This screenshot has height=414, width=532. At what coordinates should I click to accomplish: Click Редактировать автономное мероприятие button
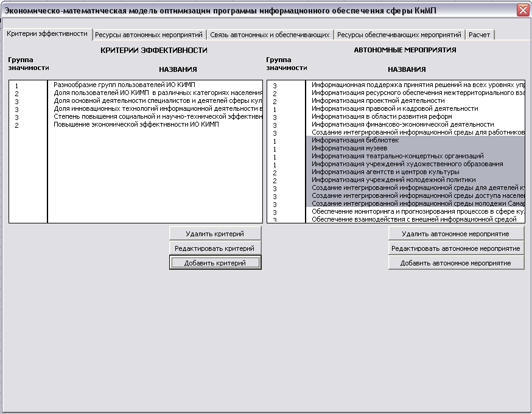pyautogui.click(x=456, y=248)
